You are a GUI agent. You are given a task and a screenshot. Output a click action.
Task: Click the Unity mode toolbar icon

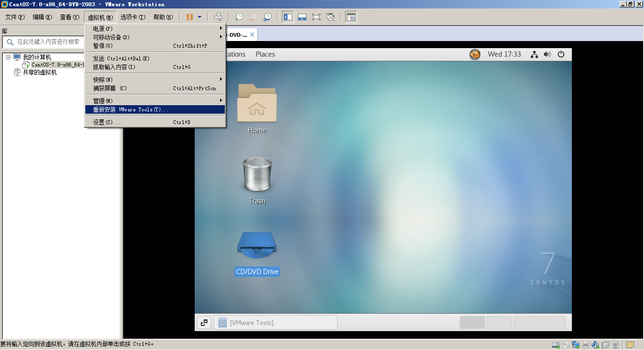click(x=330, y=17)
